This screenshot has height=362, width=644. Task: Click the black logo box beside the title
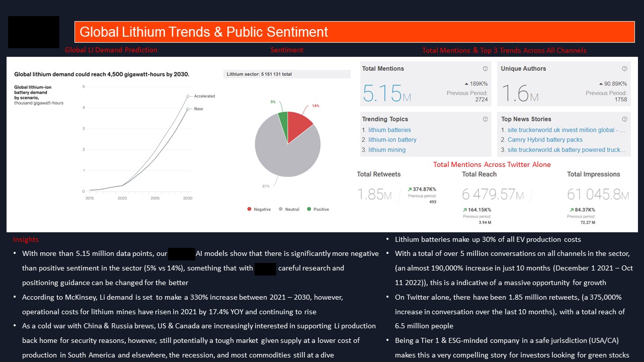pyautogui.click(x=34, y=32)
